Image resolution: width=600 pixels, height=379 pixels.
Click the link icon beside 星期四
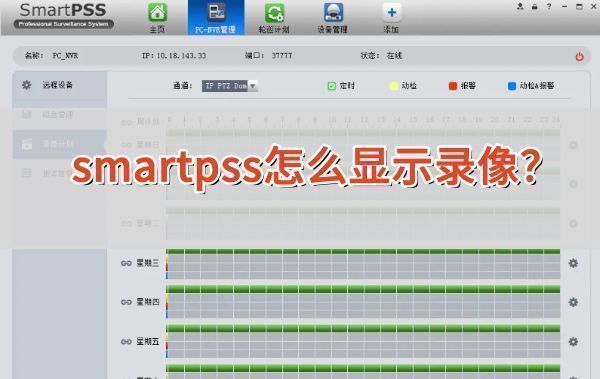coord(126,302)
